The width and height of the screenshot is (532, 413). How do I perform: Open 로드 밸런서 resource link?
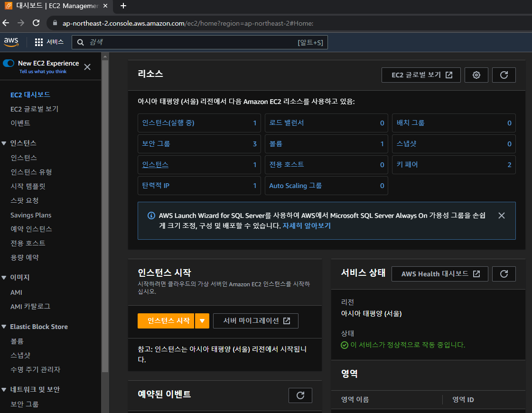point(286,123)
